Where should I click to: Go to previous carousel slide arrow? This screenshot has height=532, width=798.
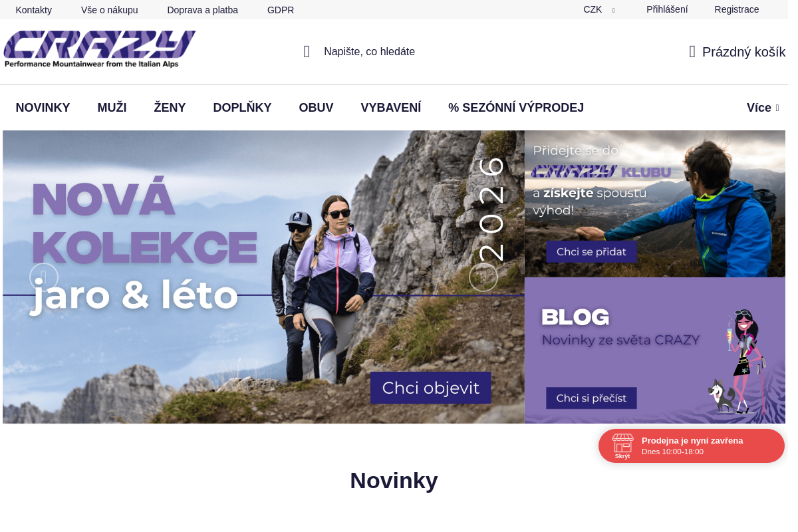tap(44, 277)
